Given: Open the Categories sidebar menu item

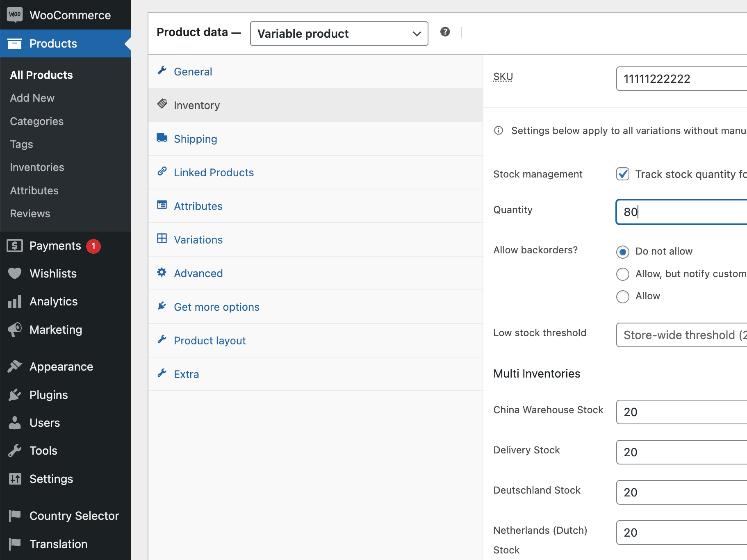Looking at the screenshot, I should 36,121.
